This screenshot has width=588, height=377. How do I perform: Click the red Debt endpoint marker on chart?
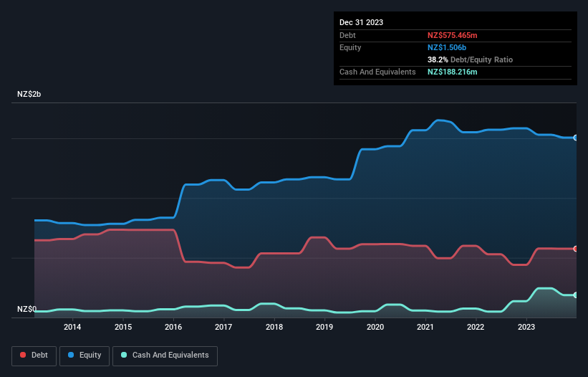pos(575,249)
